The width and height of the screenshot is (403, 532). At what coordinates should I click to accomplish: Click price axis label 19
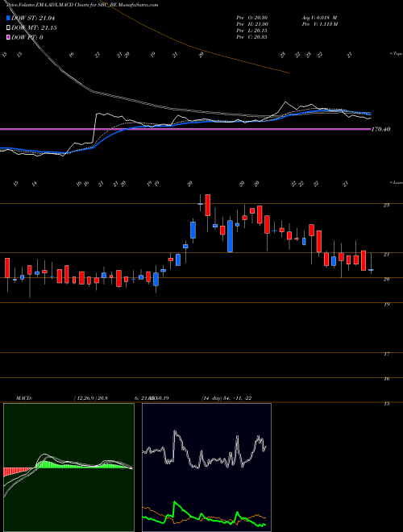(x=386, y=305)
